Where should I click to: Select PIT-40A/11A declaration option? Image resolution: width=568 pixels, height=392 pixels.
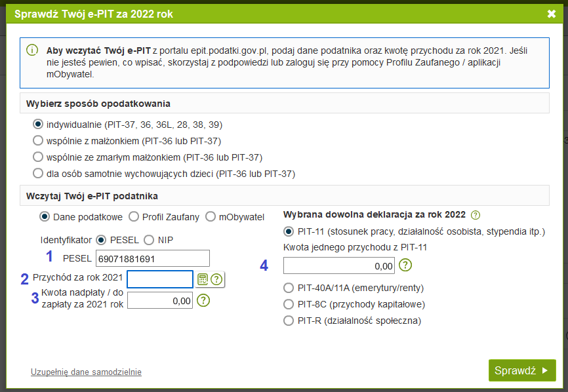pos(288,287)
